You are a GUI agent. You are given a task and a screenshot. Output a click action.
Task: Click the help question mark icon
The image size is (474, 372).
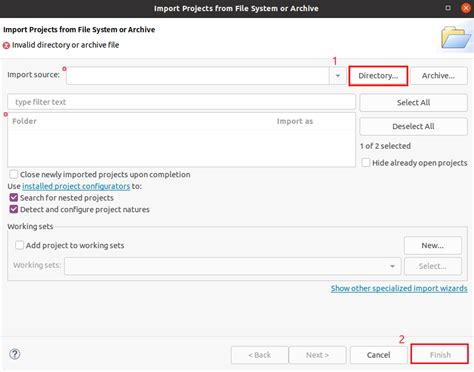click(15, 354)
